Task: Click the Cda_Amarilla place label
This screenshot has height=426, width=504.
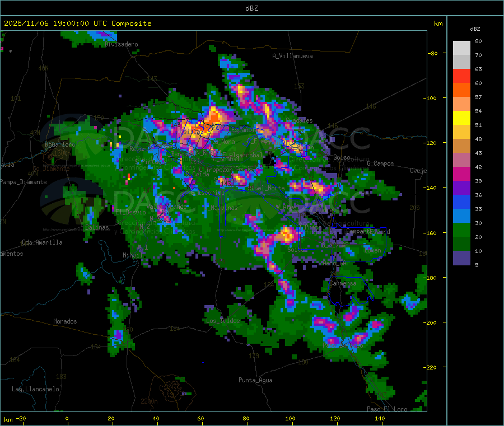Action: (42, 242)
